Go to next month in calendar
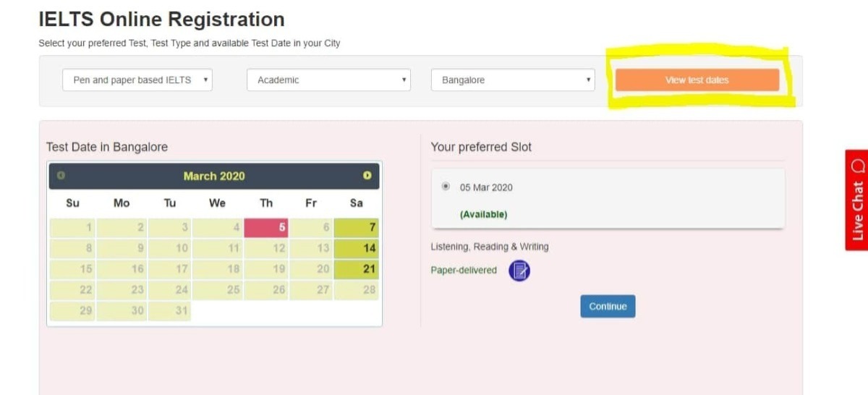The width and height of the screenshot is (868, 395). point(367,176)
